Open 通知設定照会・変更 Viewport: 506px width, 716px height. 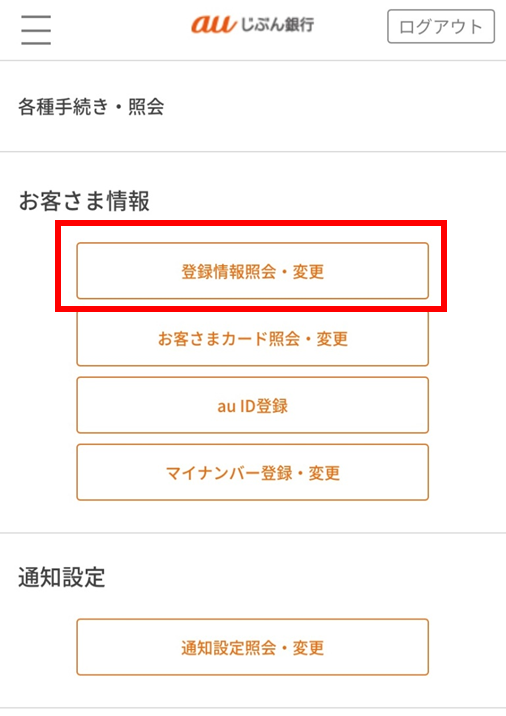click(x=253, y=647)
